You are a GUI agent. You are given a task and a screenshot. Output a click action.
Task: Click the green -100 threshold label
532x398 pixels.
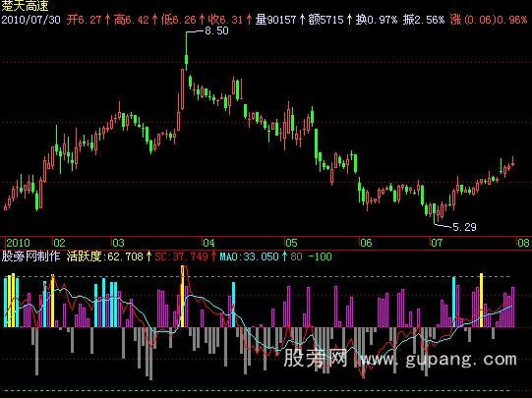(320, 256)
